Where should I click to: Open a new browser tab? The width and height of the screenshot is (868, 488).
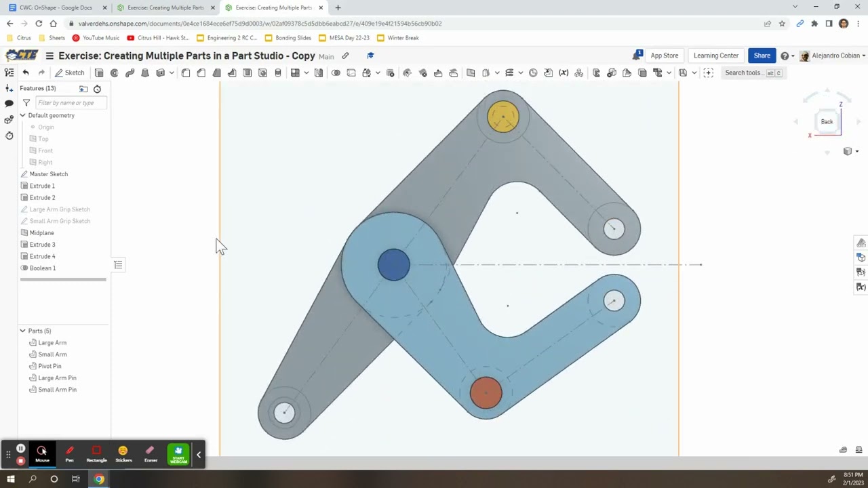pyautogui.click(x=338, y=7)
